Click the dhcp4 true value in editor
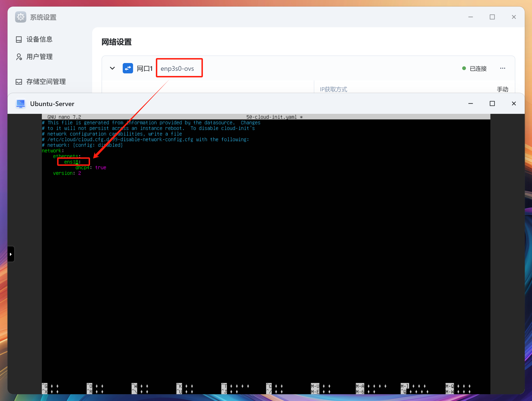 (101, 167)
